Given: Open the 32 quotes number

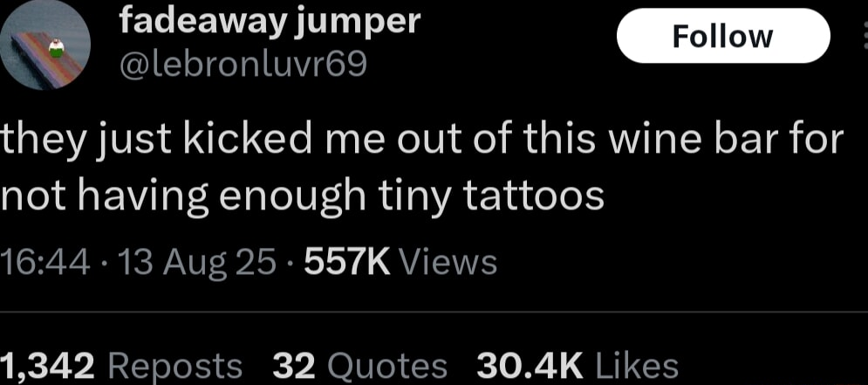Looking at the screenshot, I should point(295,366).
